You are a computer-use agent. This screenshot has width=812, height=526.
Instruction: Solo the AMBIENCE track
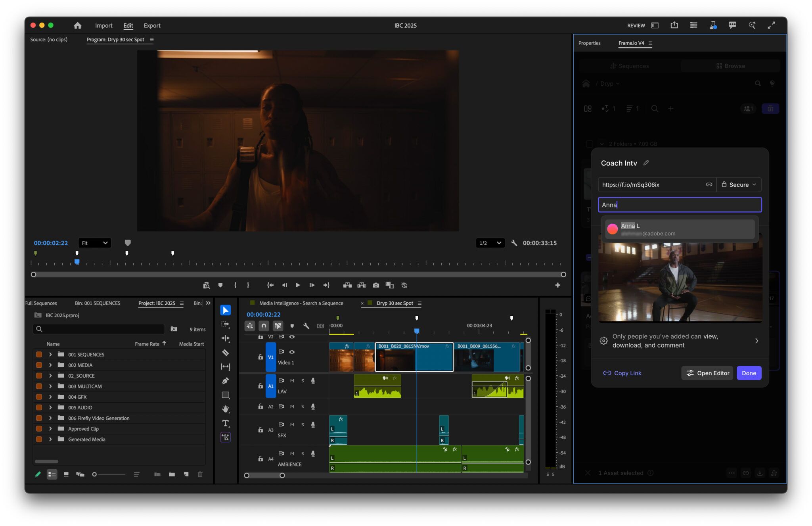tap(303, 453)
